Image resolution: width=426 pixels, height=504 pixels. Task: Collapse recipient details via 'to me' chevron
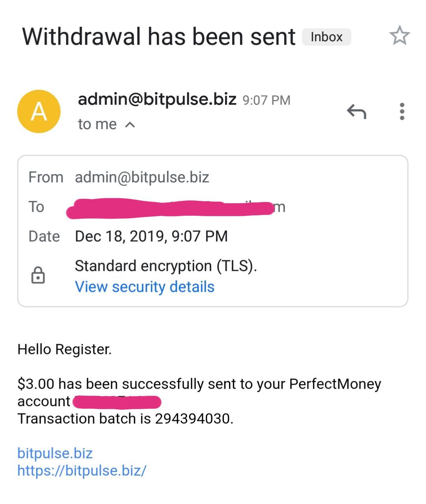(x=130, y=125)
